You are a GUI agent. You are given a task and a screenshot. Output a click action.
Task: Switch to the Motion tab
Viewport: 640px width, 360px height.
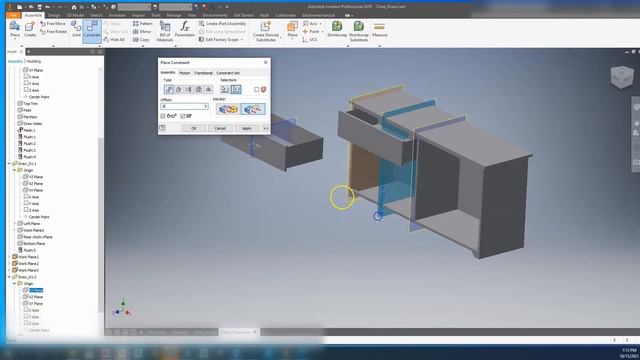point(185,73)
